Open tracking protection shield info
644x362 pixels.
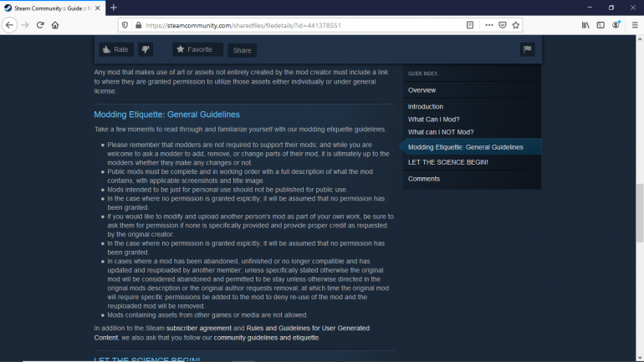click(125, 25)
